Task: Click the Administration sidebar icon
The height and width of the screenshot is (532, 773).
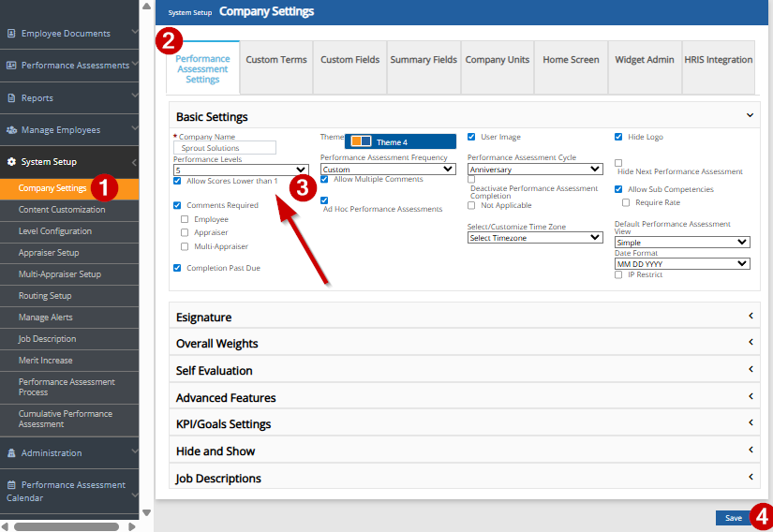Action: (x=11, y=453)
